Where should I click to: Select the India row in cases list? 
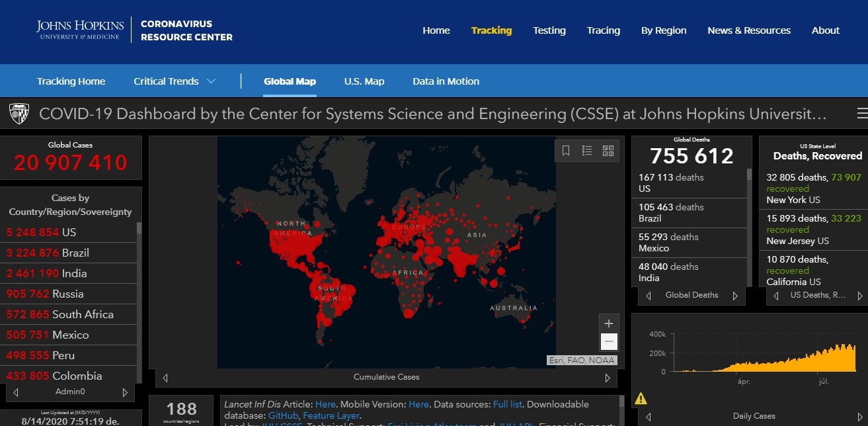tap(69, 273)
